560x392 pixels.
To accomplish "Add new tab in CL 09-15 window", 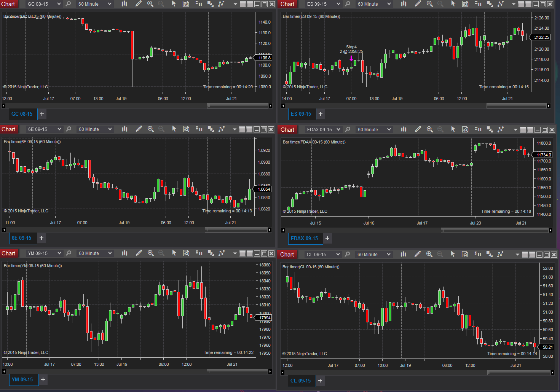I will [x=320, y=381].
